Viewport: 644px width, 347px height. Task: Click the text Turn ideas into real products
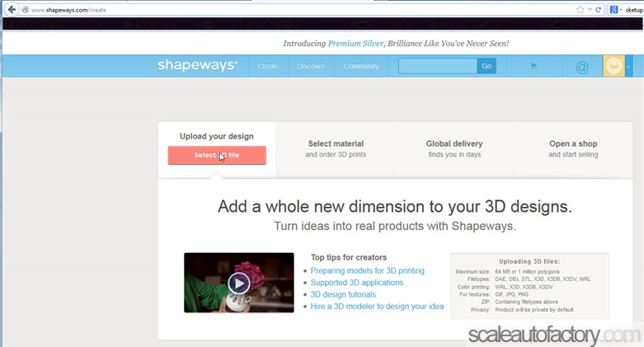pos(395,227)
